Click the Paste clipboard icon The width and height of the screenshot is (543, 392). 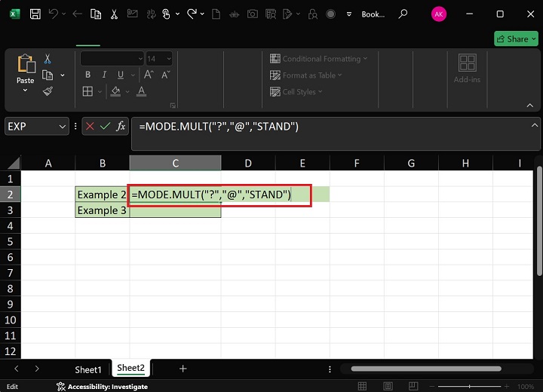[x=26, y=64]
